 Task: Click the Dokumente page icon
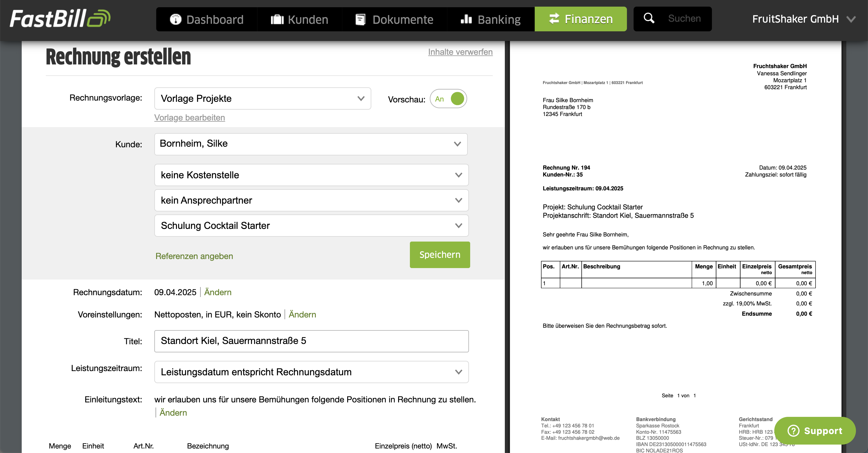pos(360,20)
